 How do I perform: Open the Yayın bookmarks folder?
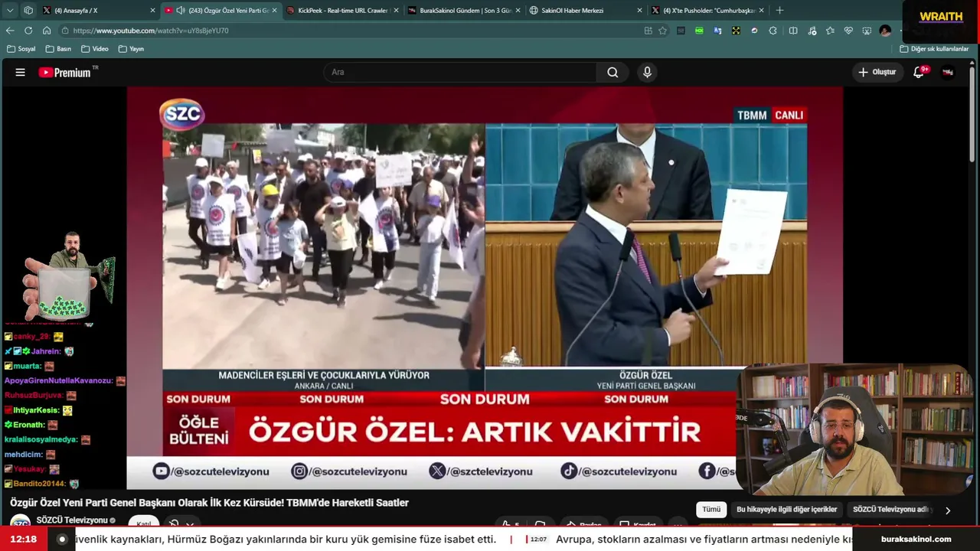pos(131,49)
